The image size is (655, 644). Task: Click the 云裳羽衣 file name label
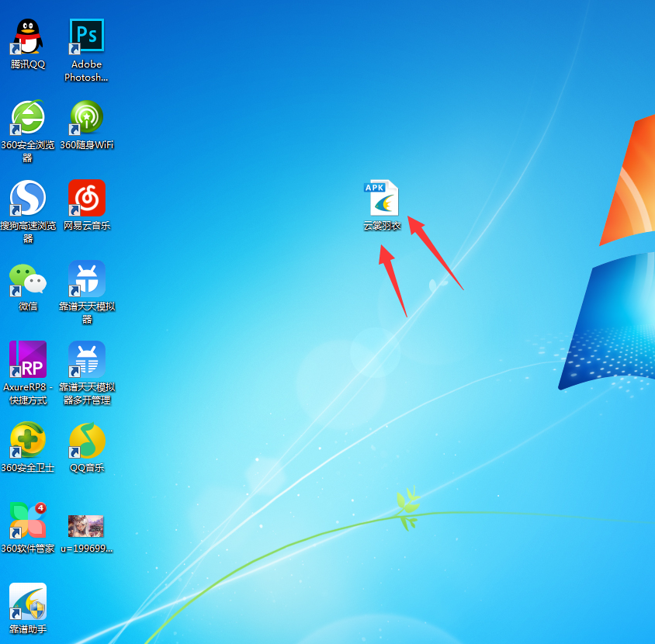pos(382,226)
